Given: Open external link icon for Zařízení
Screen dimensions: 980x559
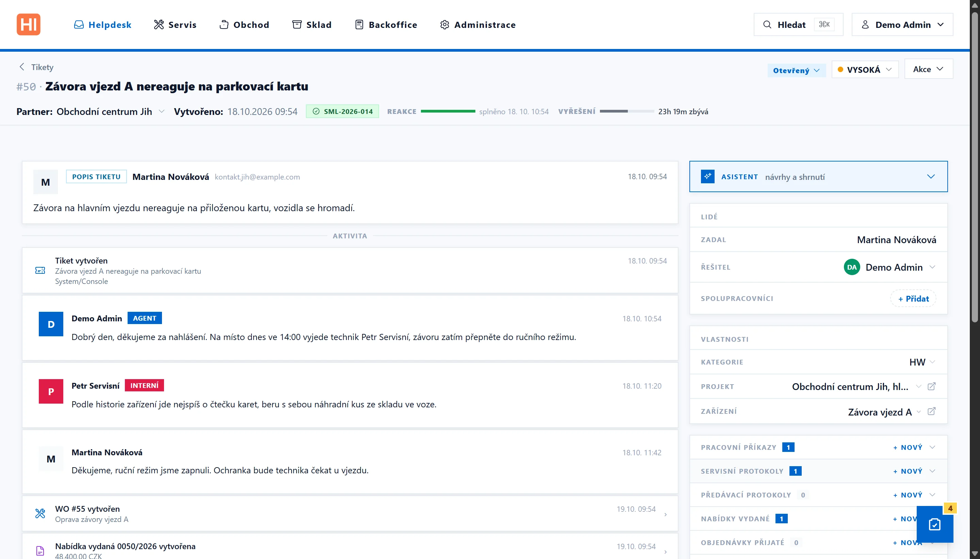Looking at the screenshot, I should point(931,411).
